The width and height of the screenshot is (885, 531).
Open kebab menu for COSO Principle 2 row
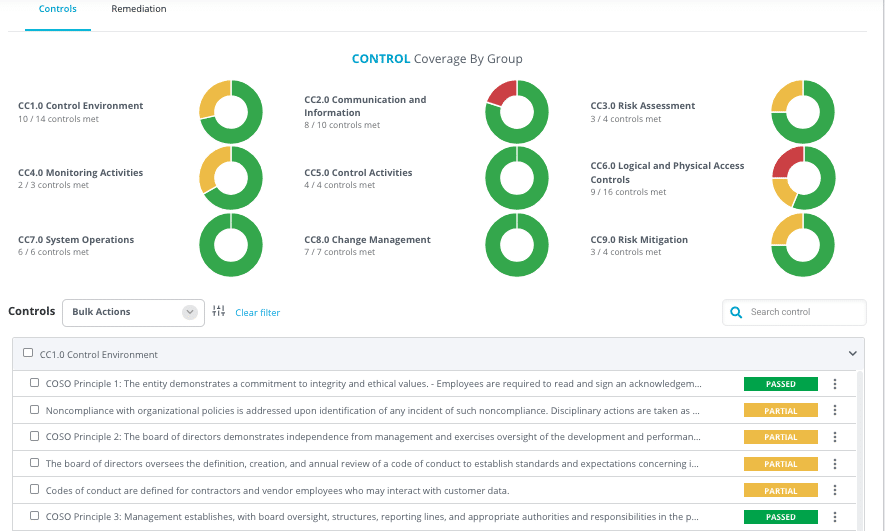coord(835,437)
